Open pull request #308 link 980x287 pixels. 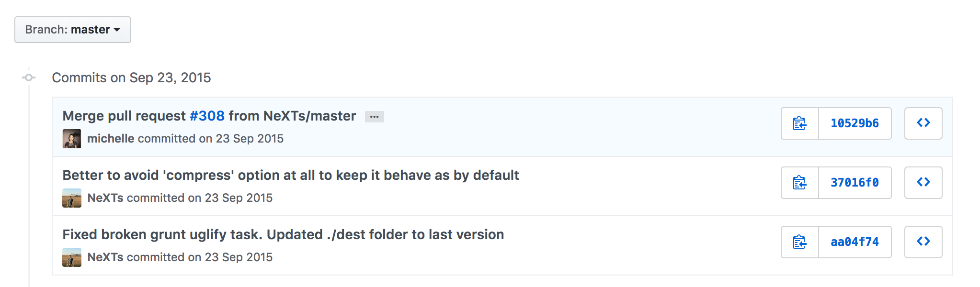pos(207,116)
